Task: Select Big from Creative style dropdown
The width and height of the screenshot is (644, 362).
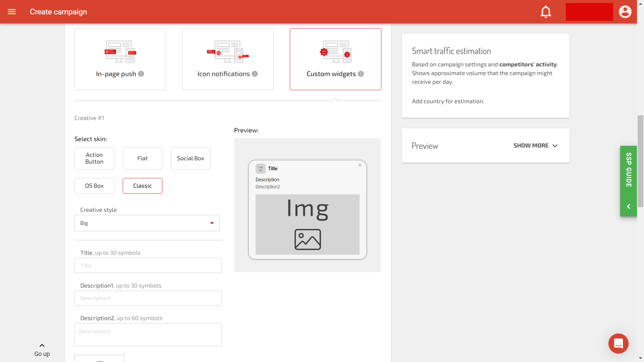Action: pyautogui.click(x=147, y=223)
